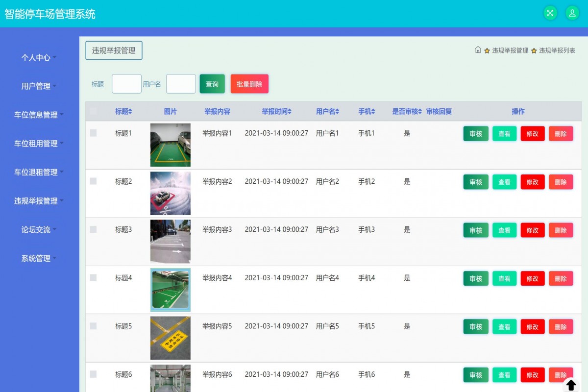The height and width of the screenshot is (392, 588).
Task: Click the 标题4 parking image thumbnail
Action: (x=170, y=290)
